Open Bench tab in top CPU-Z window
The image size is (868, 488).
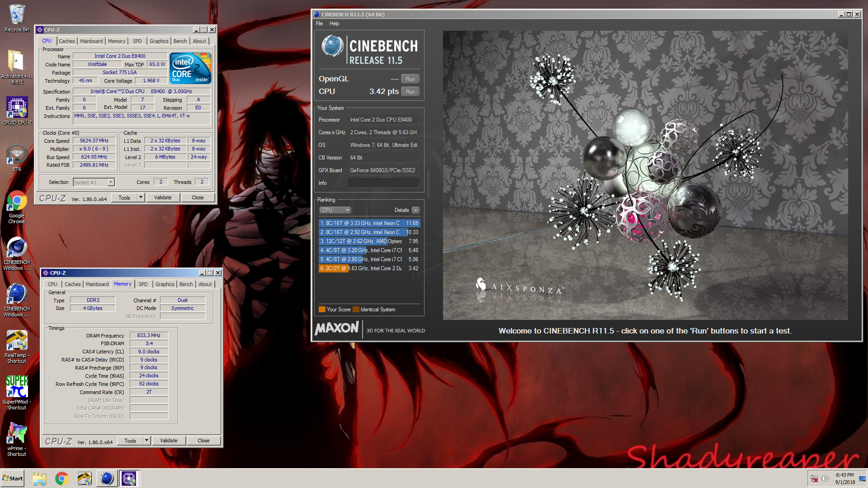point(180,41)
